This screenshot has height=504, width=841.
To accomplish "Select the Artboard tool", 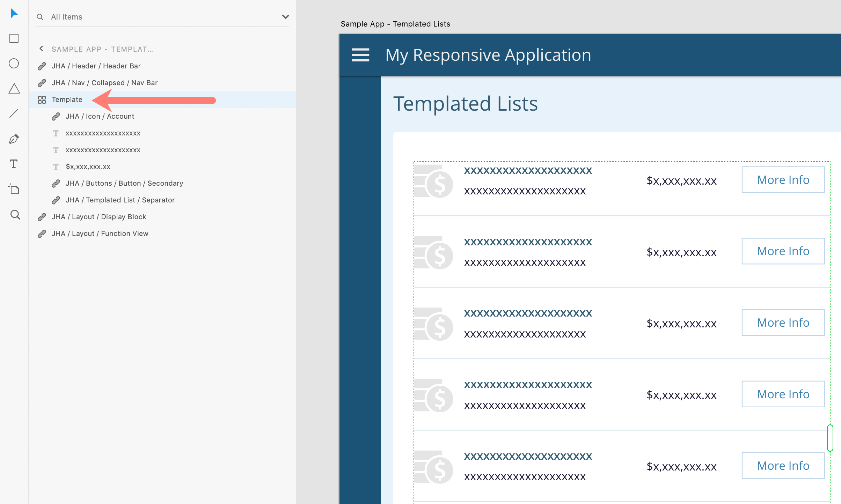I will pos(14,189).
